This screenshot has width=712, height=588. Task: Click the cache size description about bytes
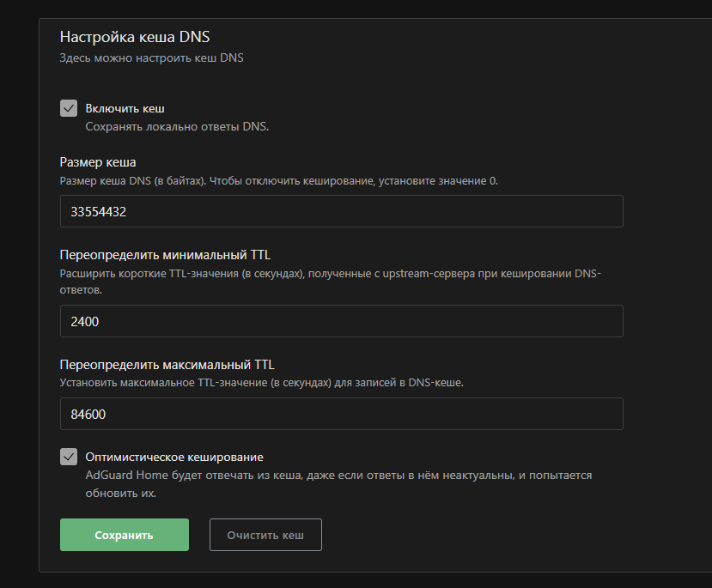click(x=278, y=181)
